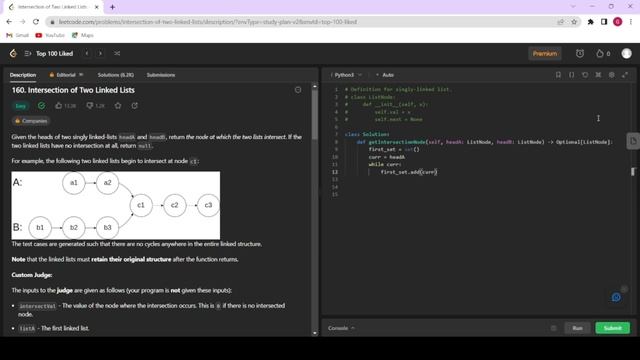Open editor settings gear icon
The width and height of the screenshot is (640, 360).
(x=611, y=75)
